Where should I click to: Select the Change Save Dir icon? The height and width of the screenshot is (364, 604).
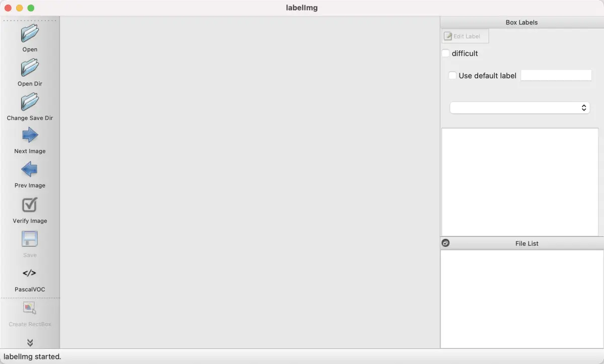[30, 102]
